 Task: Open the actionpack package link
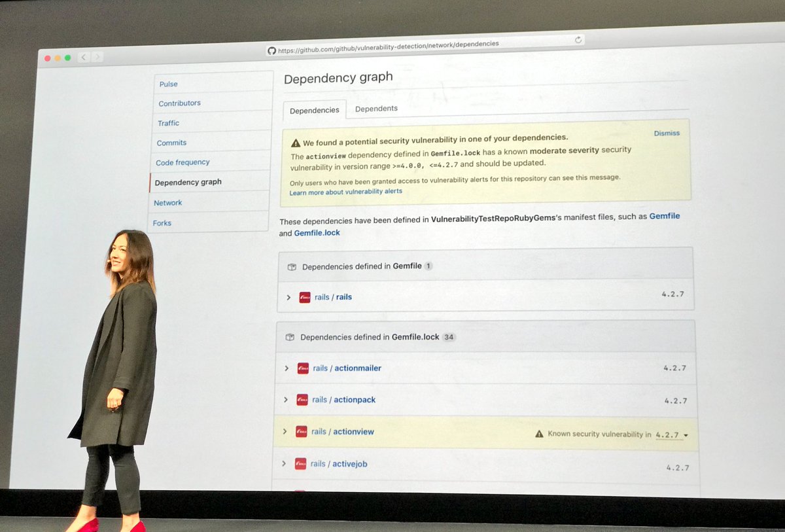343,400
